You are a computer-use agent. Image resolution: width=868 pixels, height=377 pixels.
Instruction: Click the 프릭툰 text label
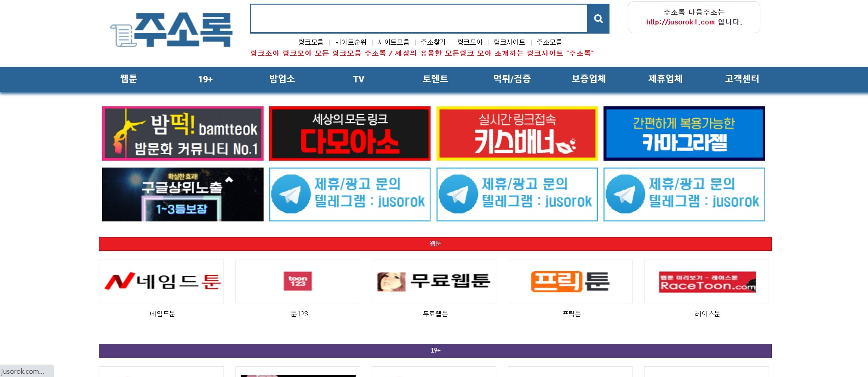(x=571, y=314)
